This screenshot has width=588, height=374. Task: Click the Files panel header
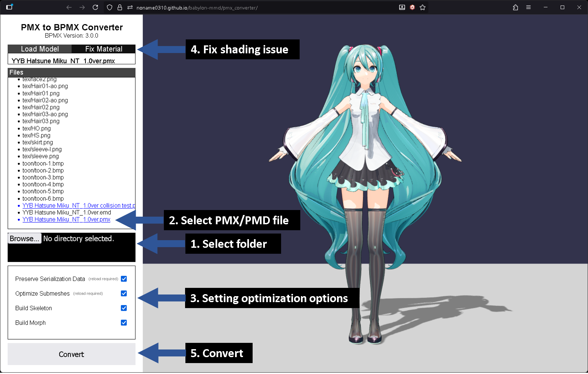[x=72, y=73]
